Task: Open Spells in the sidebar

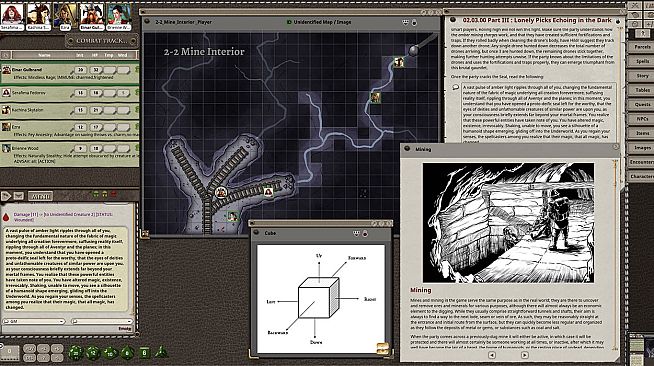Action: [641, 61]
